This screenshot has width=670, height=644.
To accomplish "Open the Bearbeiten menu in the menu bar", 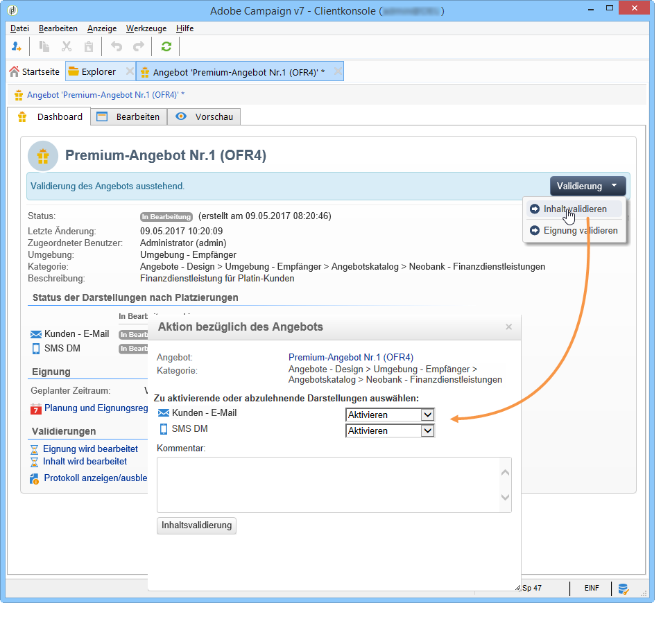I will pos(58,28).
